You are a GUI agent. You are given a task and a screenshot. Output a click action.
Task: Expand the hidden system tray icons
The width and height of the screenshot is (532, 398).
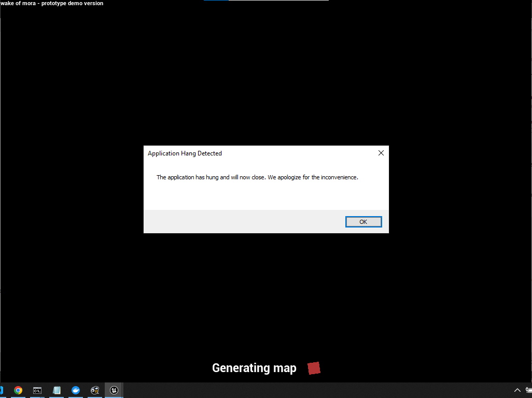(x=517, y=390)
